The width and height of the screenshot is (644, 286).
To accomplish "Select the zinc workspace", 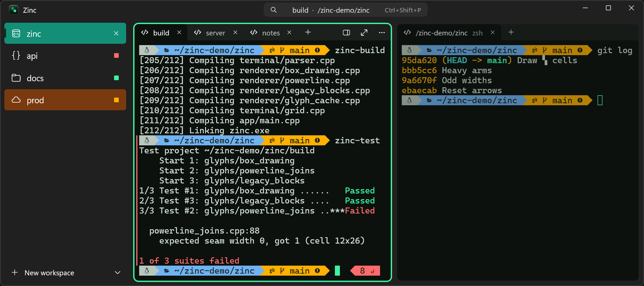I will 65,33.
